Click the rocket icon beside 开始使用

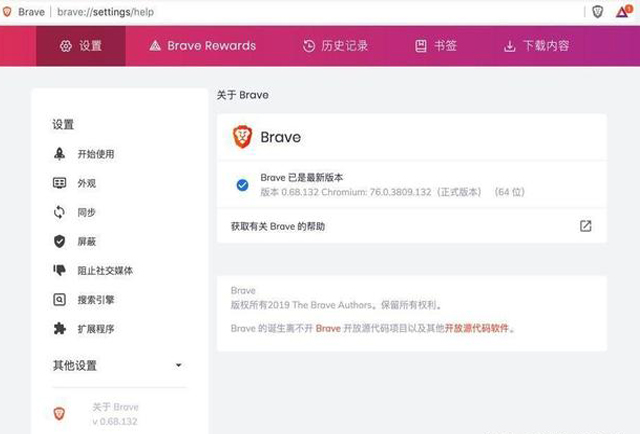60,154
